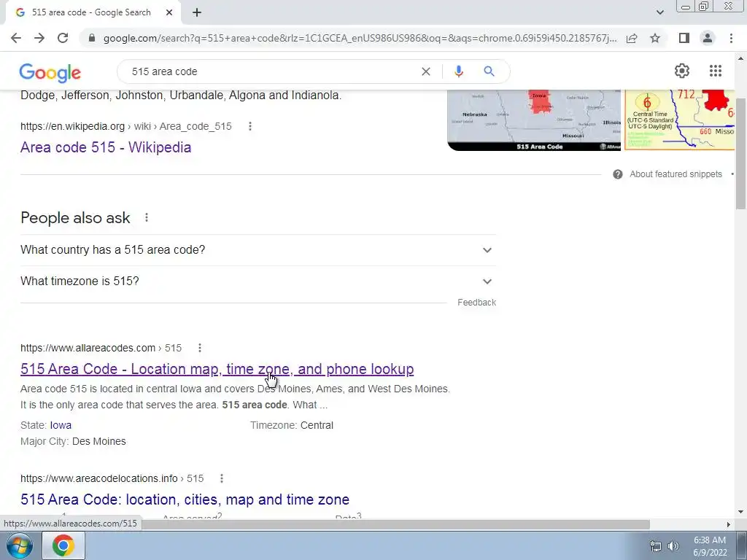Image resolution: width=747 pixels, height=560 pixels.
Task: Open options for areacodelocations.info result
Action: pos(222,478)
